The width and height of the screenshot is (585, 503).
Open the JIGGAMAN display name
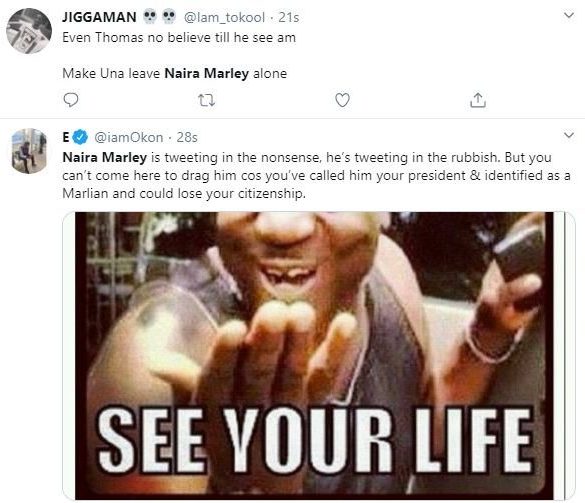(x=99, y=17)
